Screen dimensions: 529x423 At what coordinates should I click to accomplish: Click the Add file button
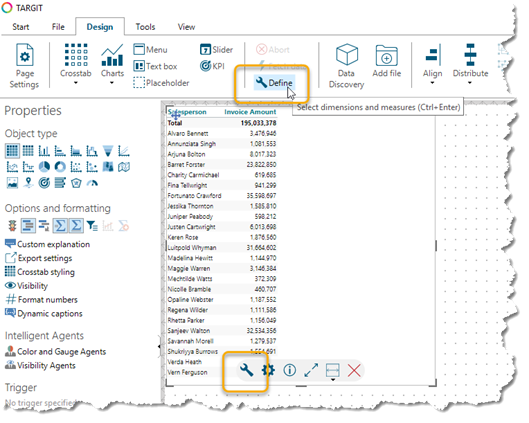pyautogui.click(x=387, y=61)
